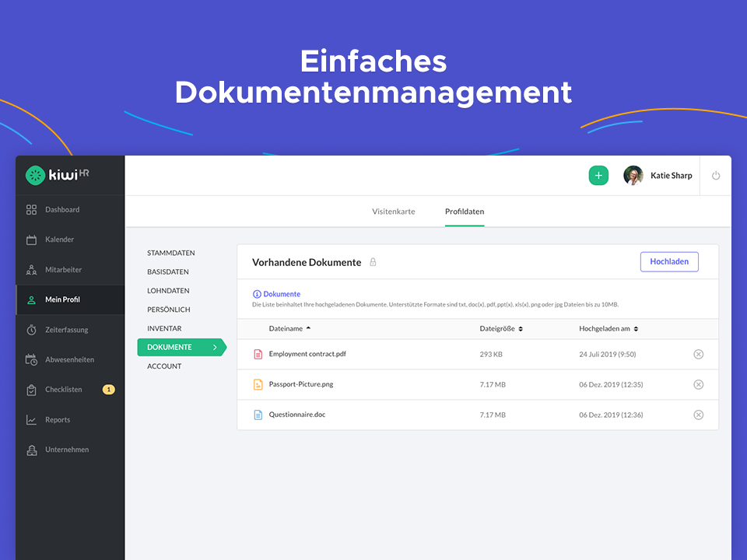
Task: Select Mein Profil in sidebar
Action: (70, 299)
